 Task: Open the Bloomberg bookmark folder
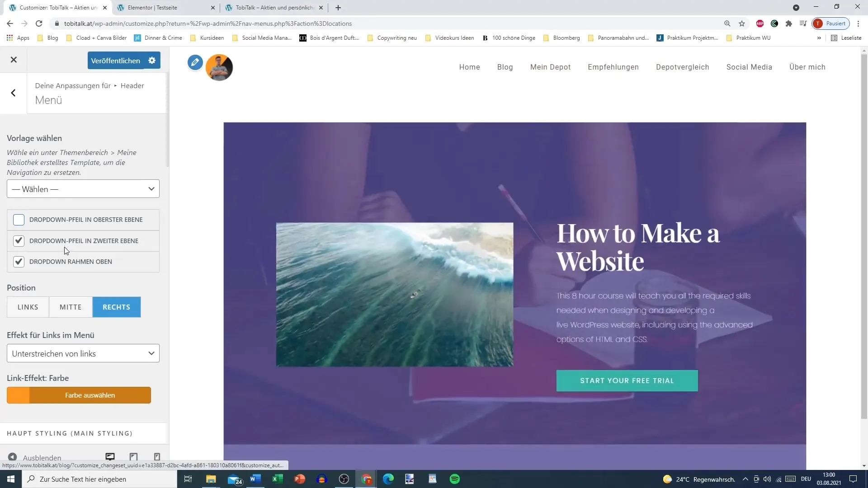[x=561, y=38]
